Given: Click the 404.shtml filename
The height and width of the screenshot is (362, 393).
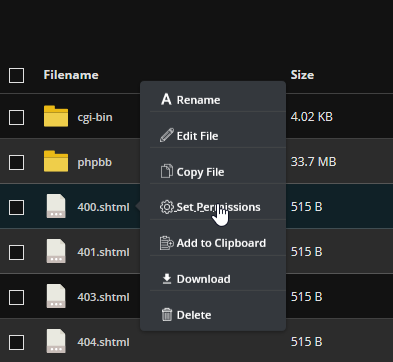Looking at the screenshot, I should click(103, 342).
